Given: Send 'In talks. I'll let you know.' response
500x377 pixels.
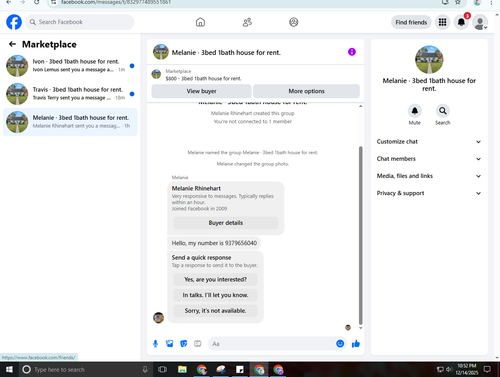Looking at the screenshot, I should 215,295.
